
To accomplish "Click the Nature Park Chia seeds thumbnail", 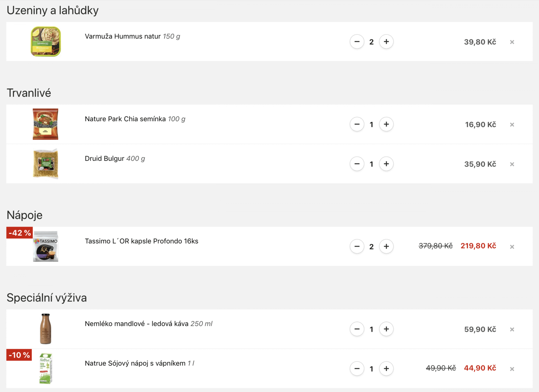I will [x=45, y=124].
